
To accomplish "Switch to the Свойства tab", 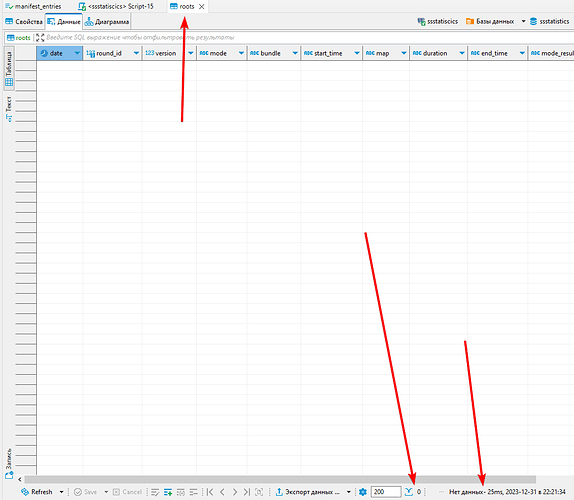I will click(x=24, y=22).
